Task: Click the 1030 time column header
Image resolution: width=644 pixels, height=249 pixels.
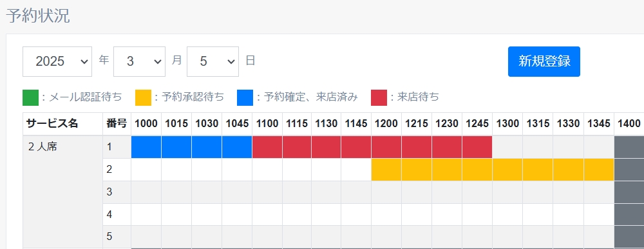Action: click(207, 123)
